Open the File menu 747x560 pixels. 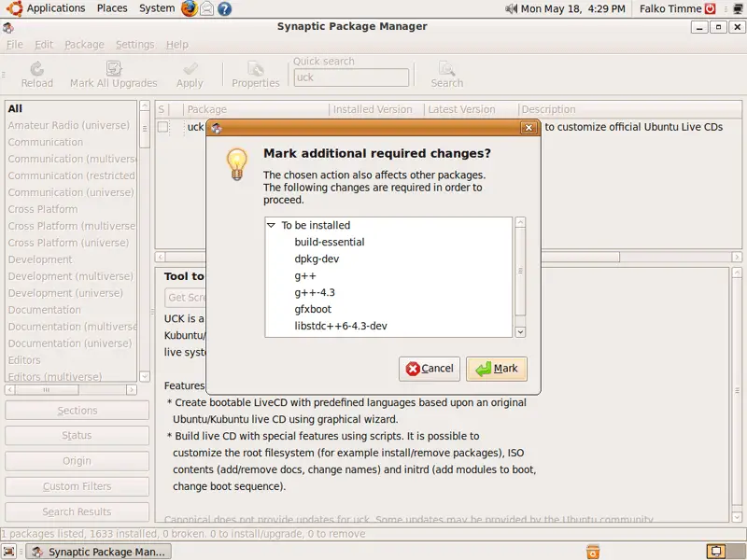point(15,45)
